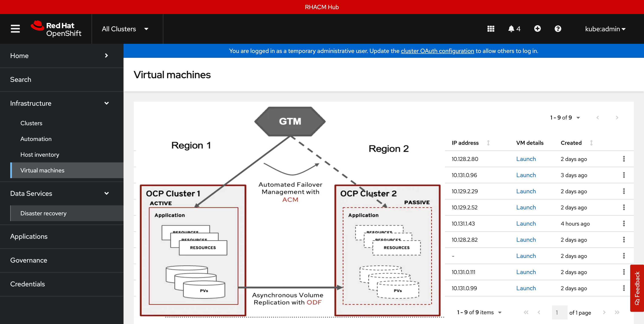The width and height of the screenshot is (644, 324).
Task: Open kebab menu for VM 10.131.1.43
Action: [624, 223]
